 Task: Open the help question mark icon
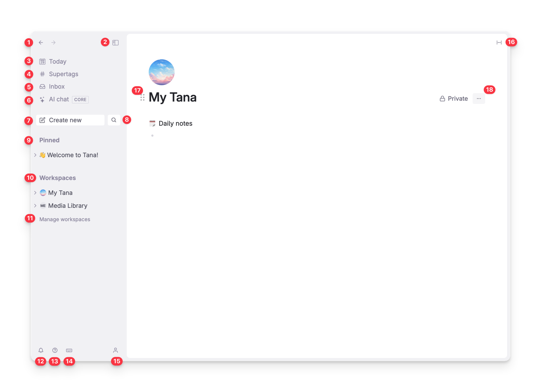point(55,350)
